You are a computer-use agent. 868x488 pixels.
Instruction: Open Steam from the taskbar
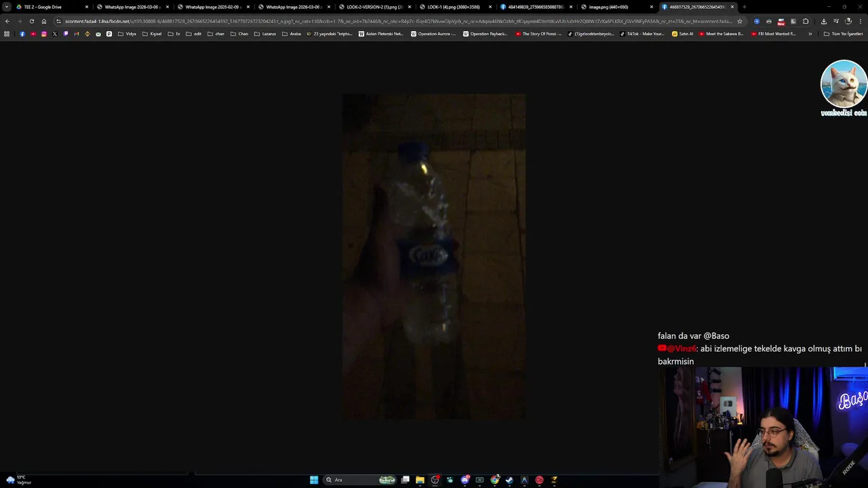coord(509,480)
